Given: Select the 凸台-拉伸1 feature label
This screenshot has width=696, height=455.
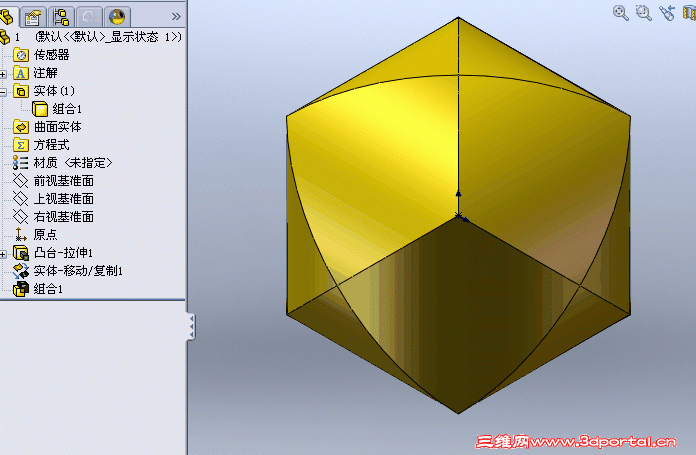Looking at the screenshot, I should click(x=63, y=253).
